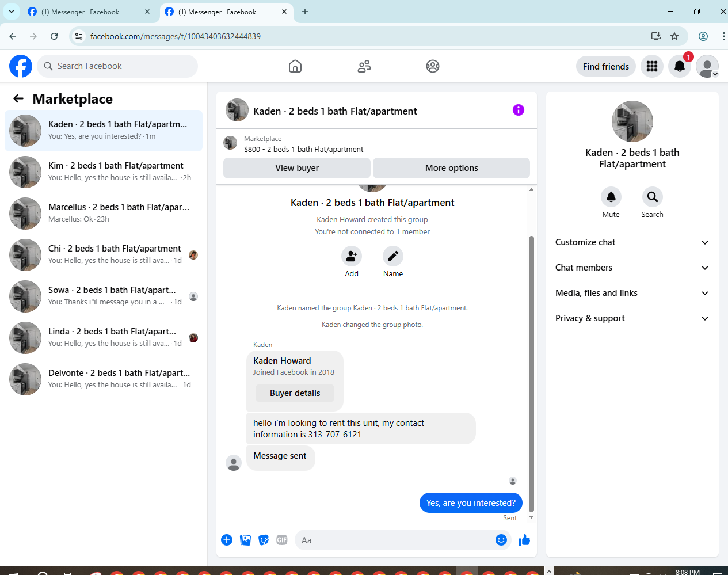The image size is (728, 575).
Task: Go back using Marketplace back arrow
Action: click(x=18, y=98)
